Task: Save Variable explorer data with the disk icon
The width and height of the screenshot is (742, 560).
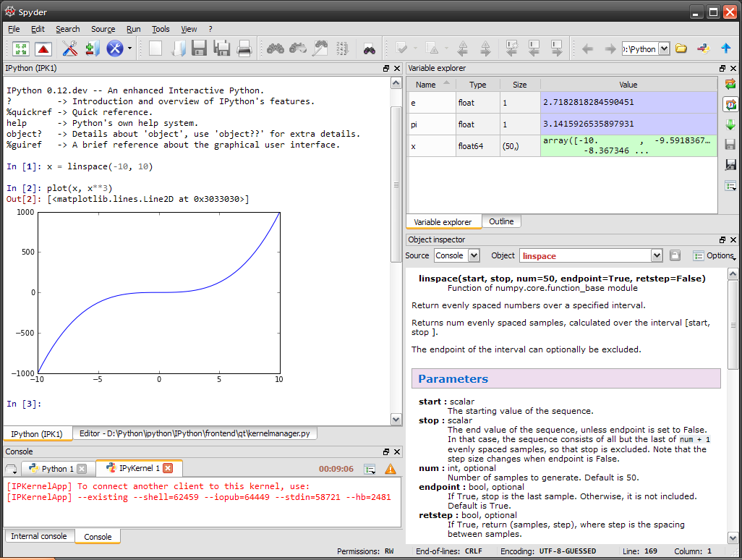Action: coord(730,144)
